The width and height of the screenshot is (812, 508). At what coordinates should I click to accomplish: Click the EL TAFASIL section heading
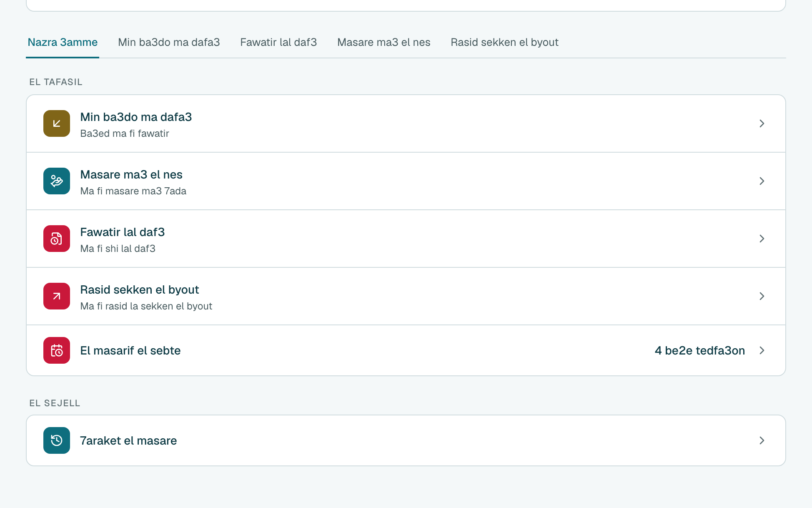[56, 82]
